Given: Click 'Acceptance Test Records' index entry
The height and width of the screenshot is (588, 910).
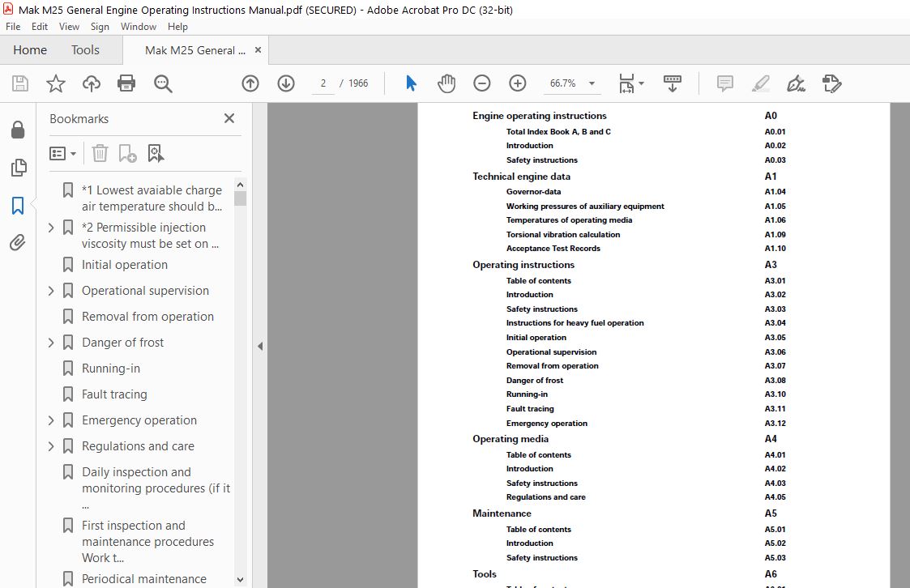Looking at the screenshot, I should pos(553,249).
